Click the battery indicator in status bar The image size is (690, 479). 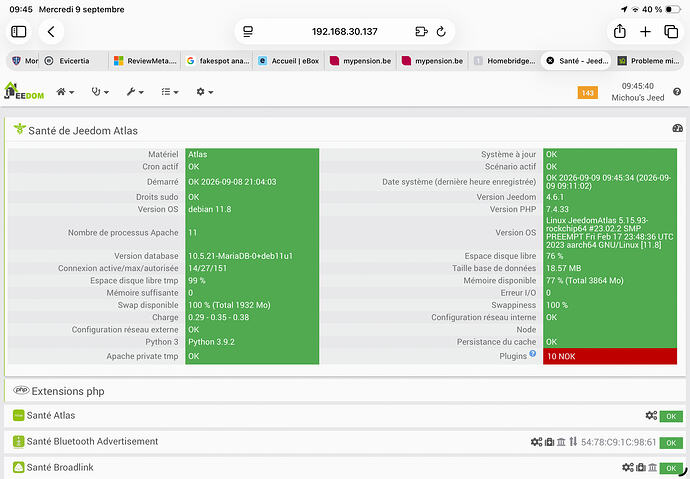tap(673, 9)
